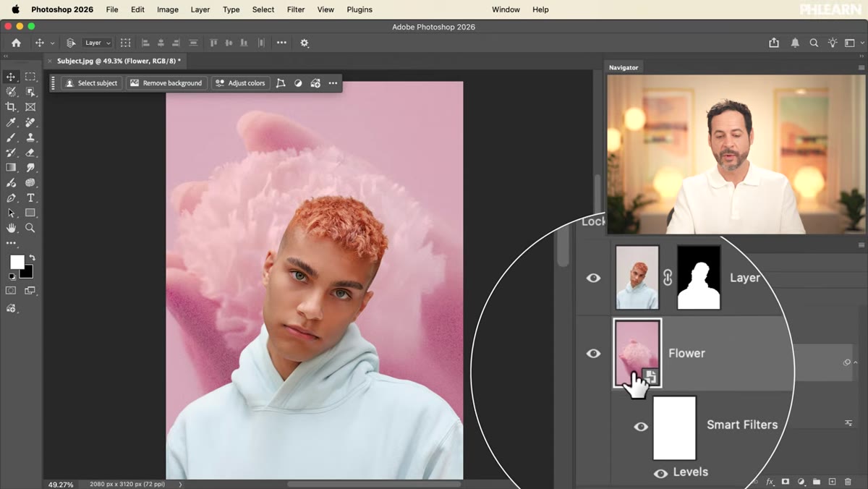868x489 pixels.
Task: Click the trash icon in Layers panel
Action: (x=848, y=482)
